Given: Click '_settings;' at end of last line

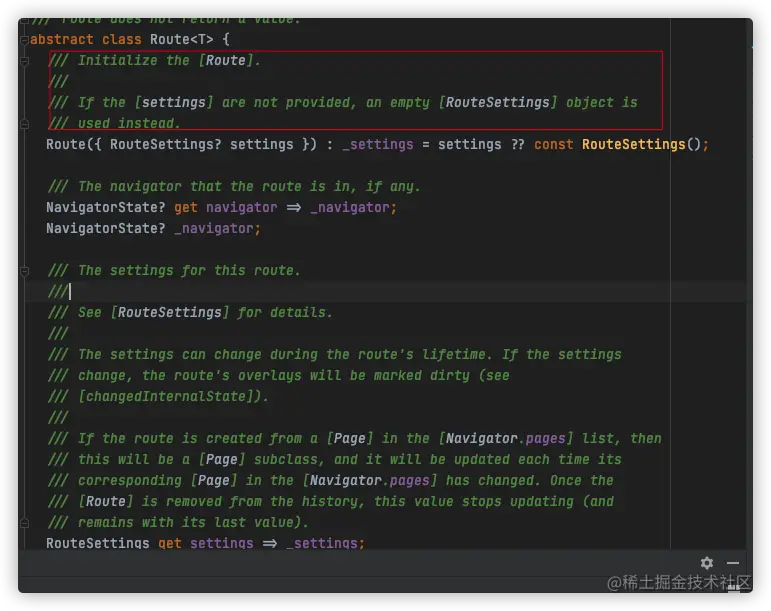Looking at the screenshot, I should 326,543.
